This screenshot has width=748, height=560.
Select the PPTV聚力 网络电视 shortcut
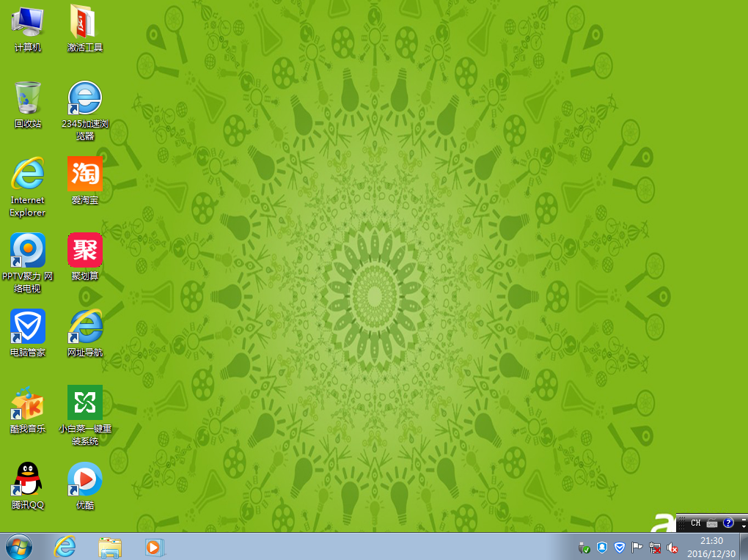28,263
